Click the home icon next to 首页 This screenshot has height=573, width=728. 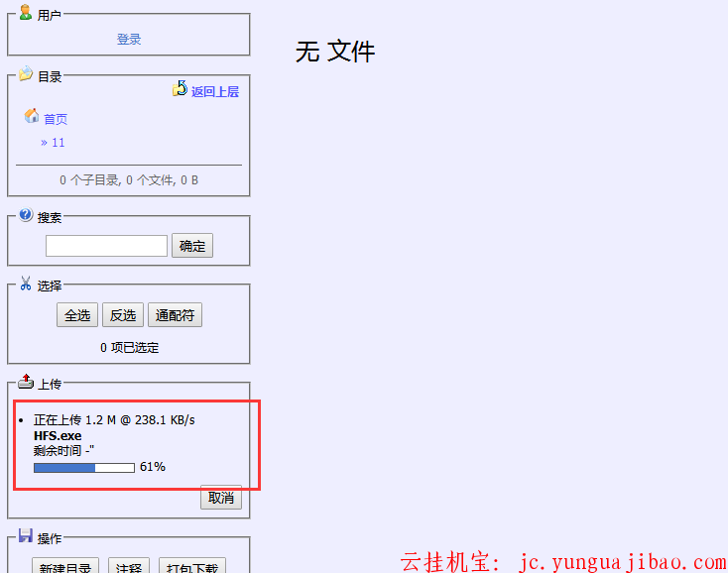32,117
